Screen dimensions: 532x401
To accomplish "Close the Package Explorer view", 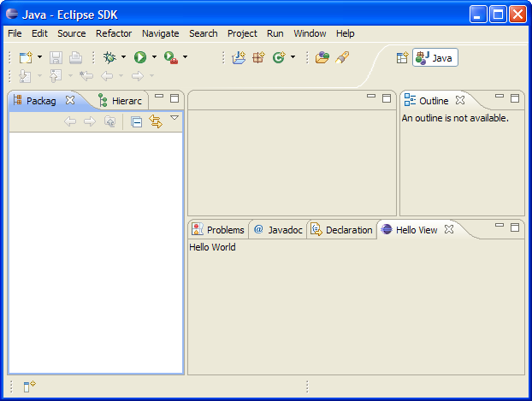I will pos(70,100).
